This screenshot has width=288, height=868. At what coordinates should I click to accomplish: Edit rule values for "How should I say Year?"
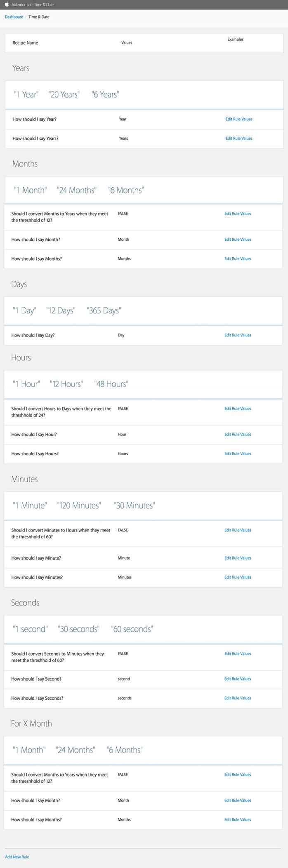[x=238, y=119]
